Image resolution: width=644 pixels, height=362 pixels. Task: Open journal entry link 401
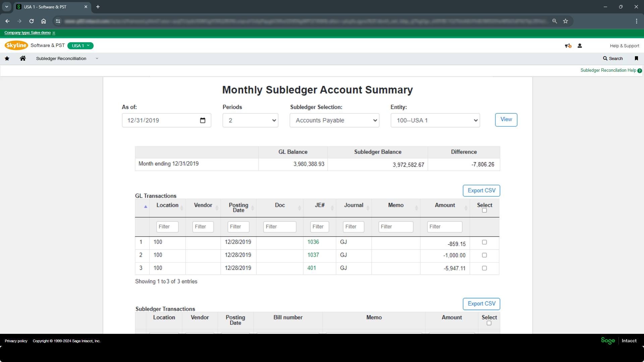click(312, 268)
